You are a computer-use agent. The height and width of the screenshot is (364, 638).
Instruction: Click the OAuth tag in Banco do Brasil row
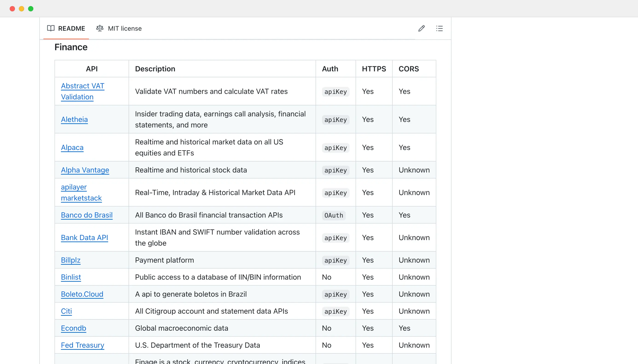tap(334, 215)
